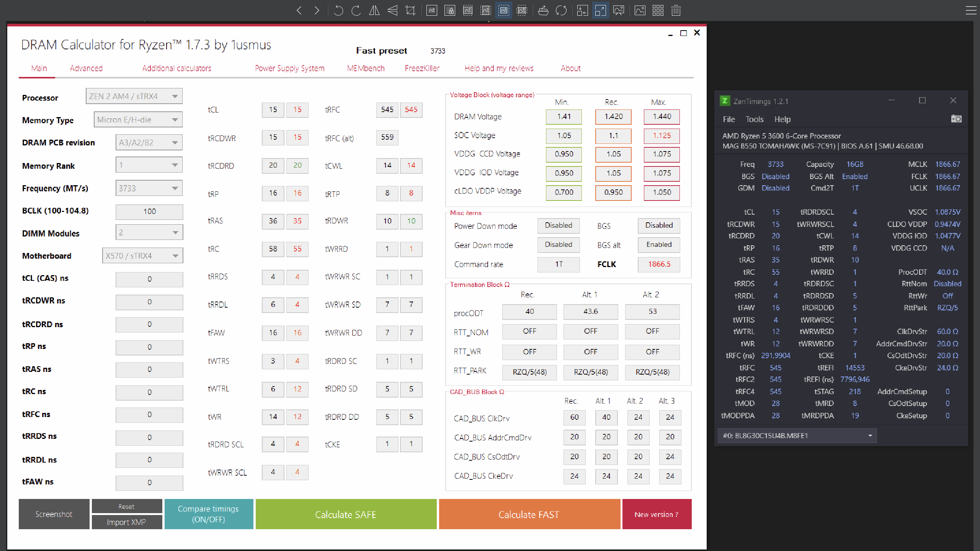Rotate image clockwise
The height and width of the screenshot is (551, 980).
pos(356,10)
